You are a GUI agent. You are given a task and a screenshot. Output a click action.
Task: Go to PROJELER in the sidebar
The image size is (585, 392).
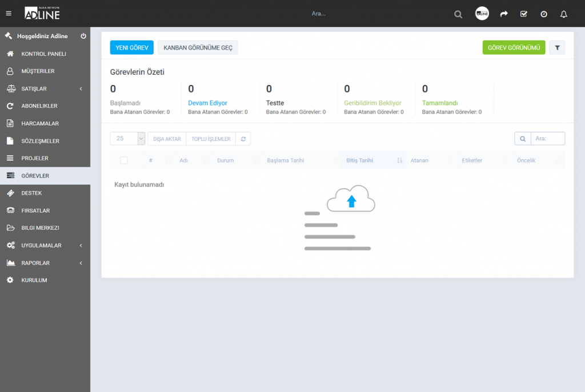[x=35, y=158]
